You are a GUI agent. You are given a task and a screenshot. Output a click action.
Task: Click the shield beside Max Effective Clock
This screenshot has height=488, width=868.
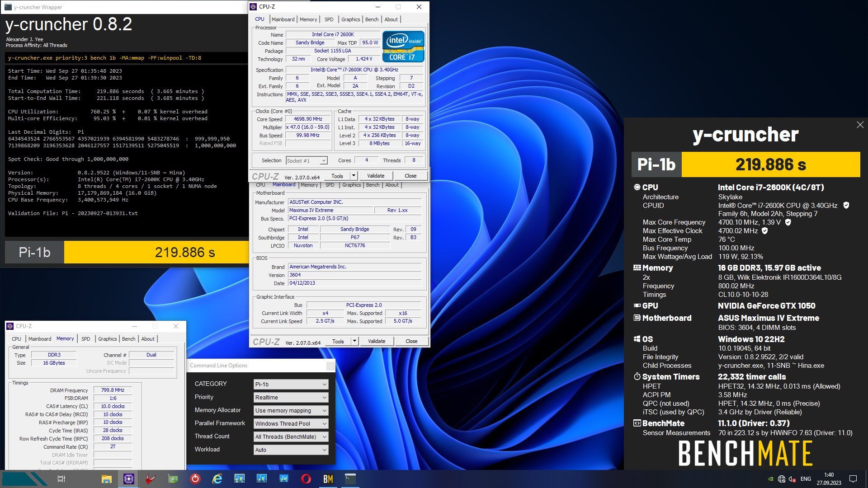tap(765, 230)
